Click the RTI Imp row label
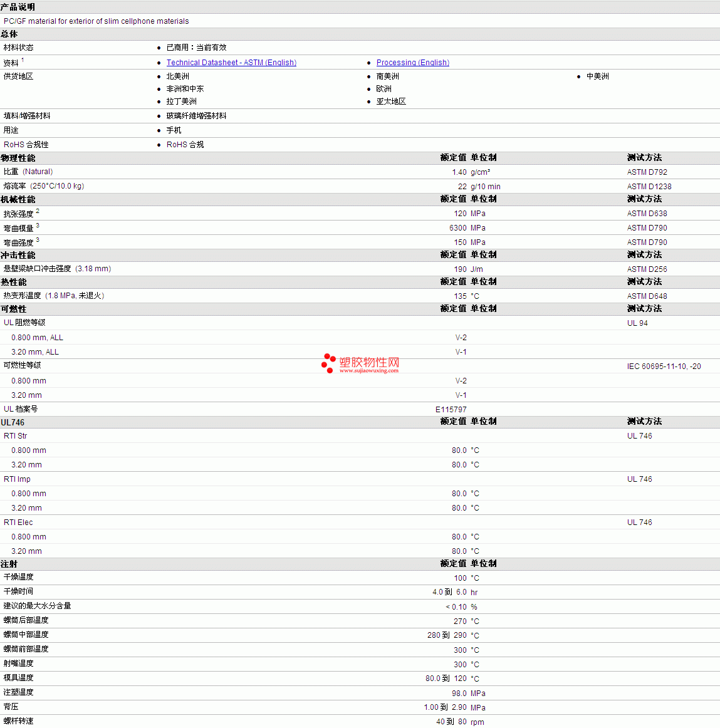The image size is (720, 728). [x=17, y=479]
